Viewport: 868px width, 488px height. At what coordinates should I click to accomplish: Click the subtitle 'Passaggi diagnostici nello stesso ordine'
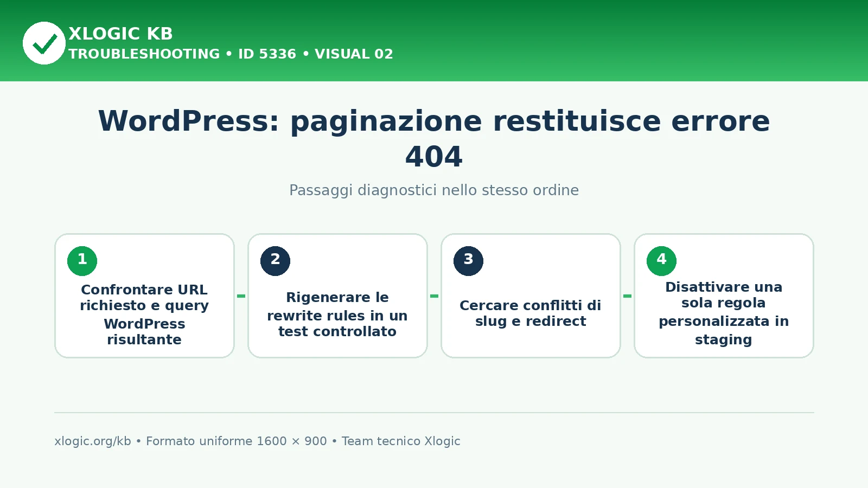point(434,190)
